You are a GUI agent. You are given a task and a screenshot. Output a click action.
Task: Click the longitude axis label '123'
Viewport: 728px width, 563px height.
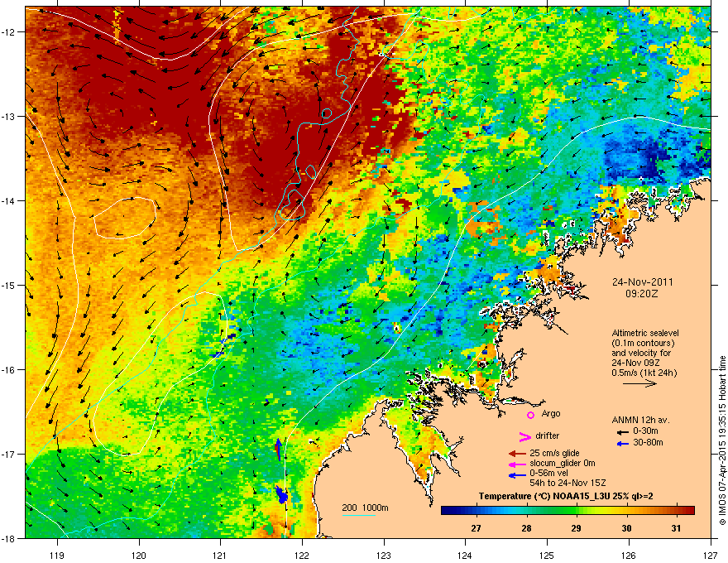click(x=384, y=556)
